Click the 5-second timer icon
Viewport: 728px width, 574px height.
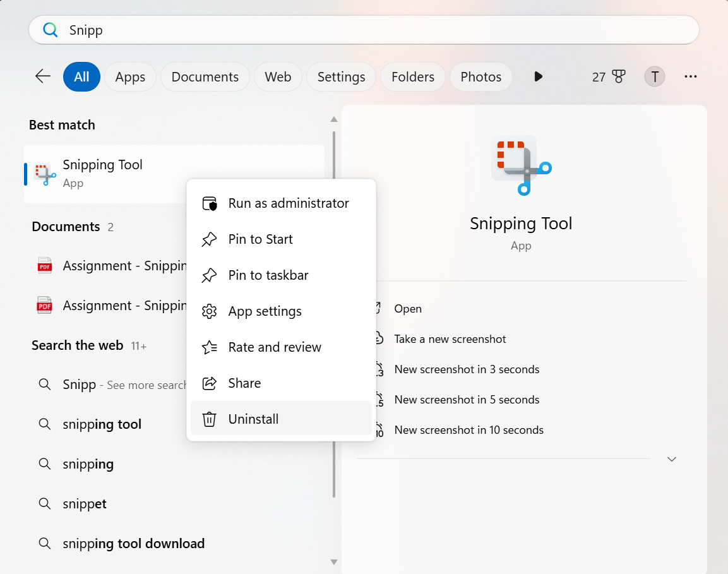coord(380,400)
